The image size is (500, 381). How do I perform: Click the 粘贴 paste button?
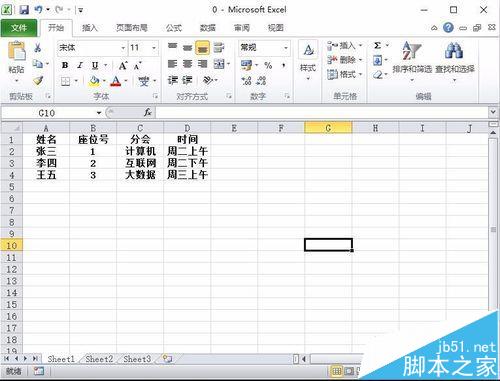16,62
